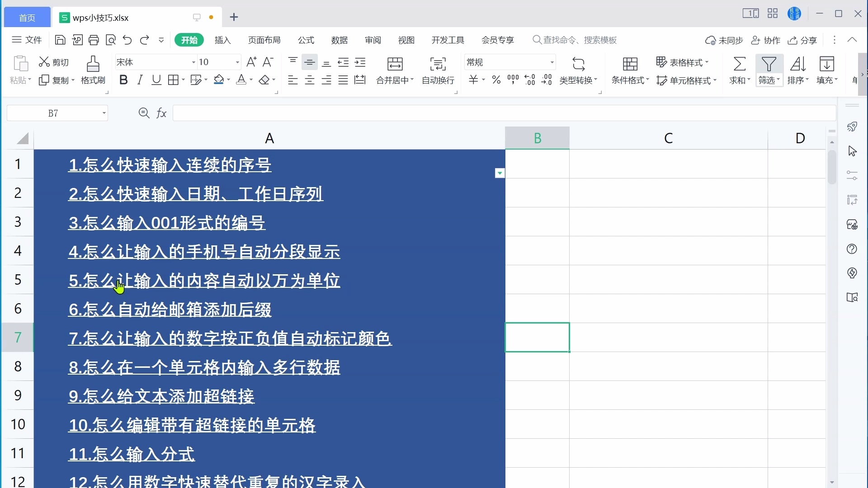The height and width of the screenshot is (488, 868).
Task: Toggle Wrap Text (自动换行)
Action: (438, 64)
